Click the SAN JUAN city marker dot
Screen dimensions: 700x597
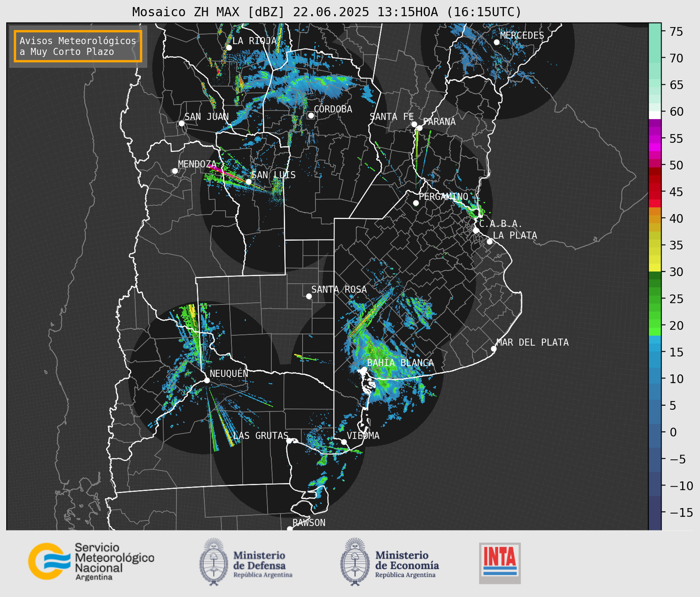coord(181,123)
